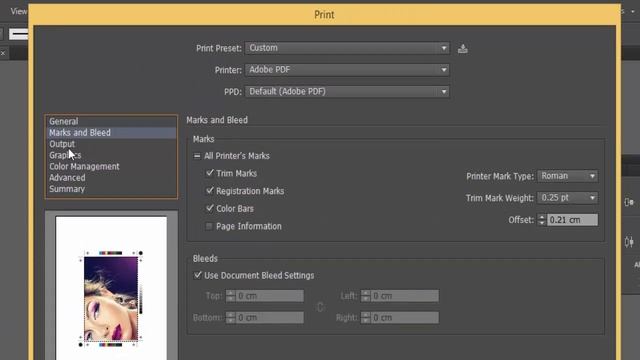This screenshot has width=640, height=360.
Task: Click the Offset value field
Action: [572, 220]
